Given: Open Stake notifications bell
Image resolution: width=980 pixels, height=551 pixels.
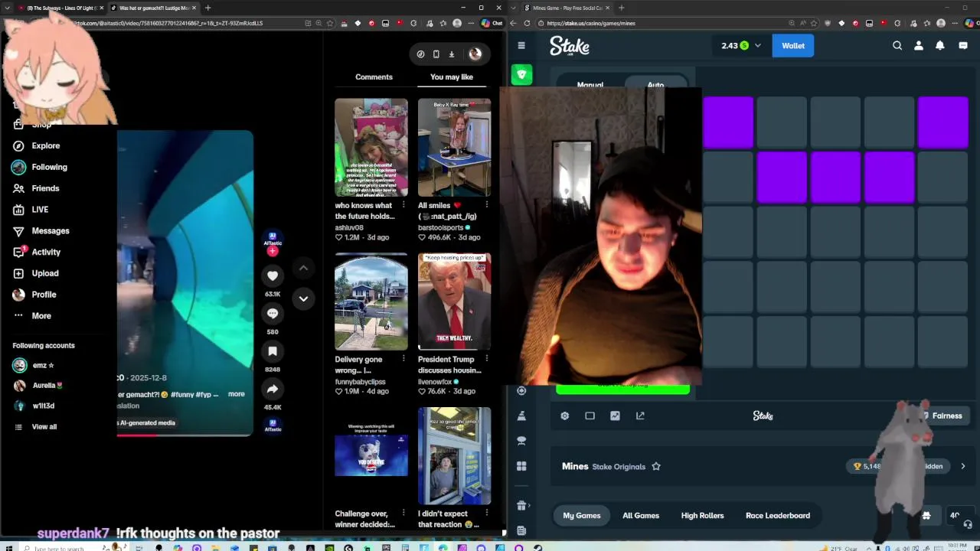Looking at the screenshot, I should [x=940, y=45].
